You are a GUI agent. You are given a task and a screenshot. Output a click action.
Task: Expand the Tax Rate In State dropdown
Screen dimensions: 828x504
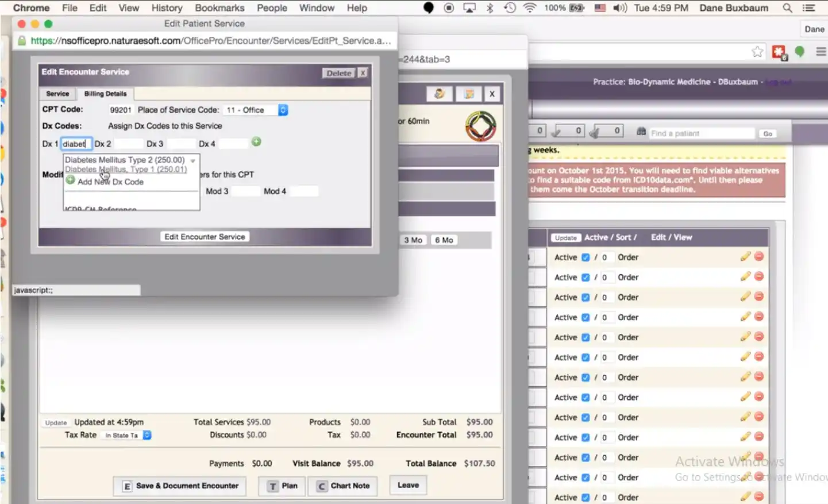pos(147,435)
